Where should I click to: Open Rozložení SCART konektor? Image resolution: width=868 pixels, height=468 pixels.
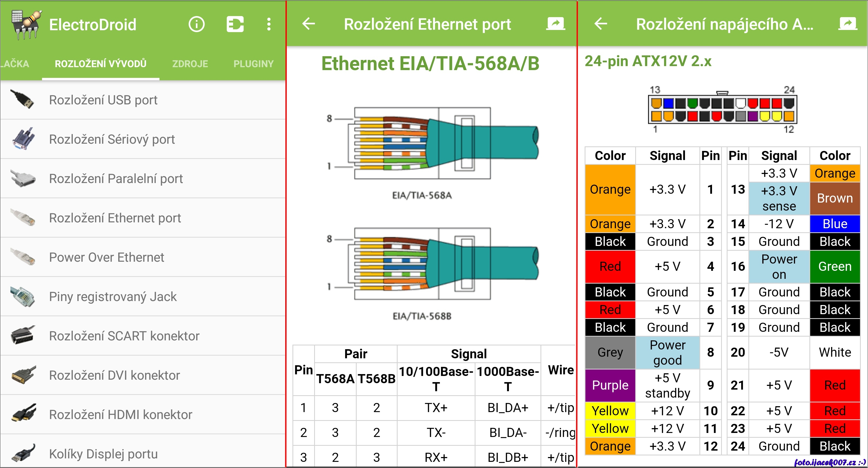tap(124, 336)
